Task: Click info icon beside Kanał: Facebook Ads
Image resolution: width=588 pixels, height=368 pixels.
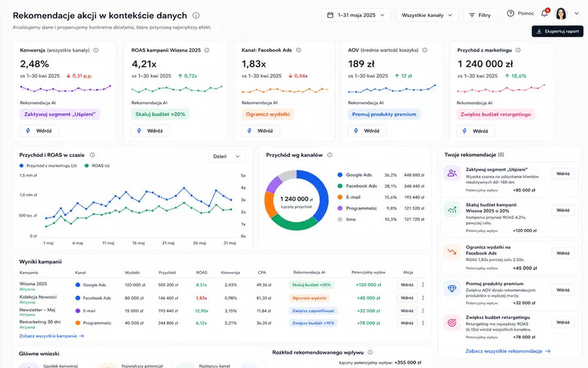Action: click(299, 50)
